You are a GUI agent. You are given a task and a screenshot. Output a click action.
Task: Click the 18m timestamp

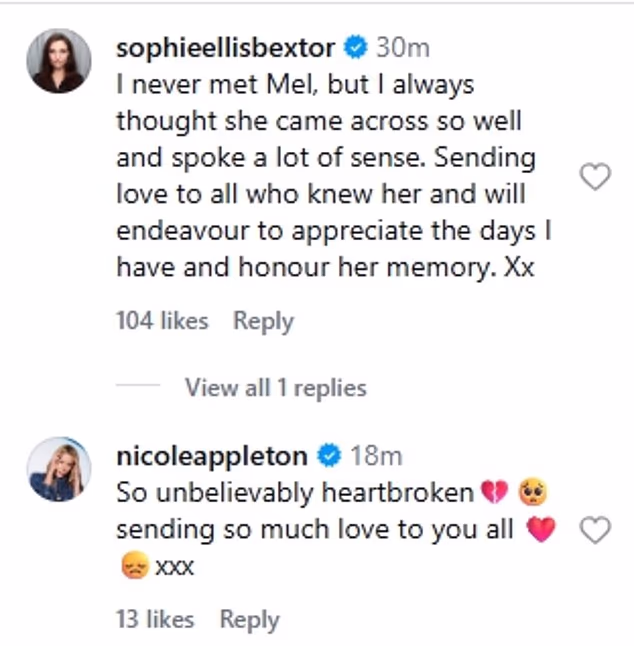[376, 457]
